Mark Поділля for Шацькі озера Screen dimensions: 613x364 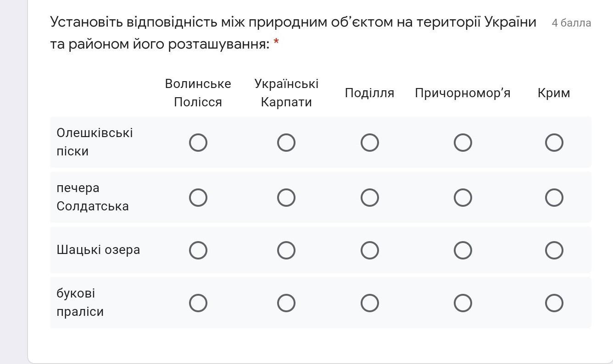click(x=370, y=250)
